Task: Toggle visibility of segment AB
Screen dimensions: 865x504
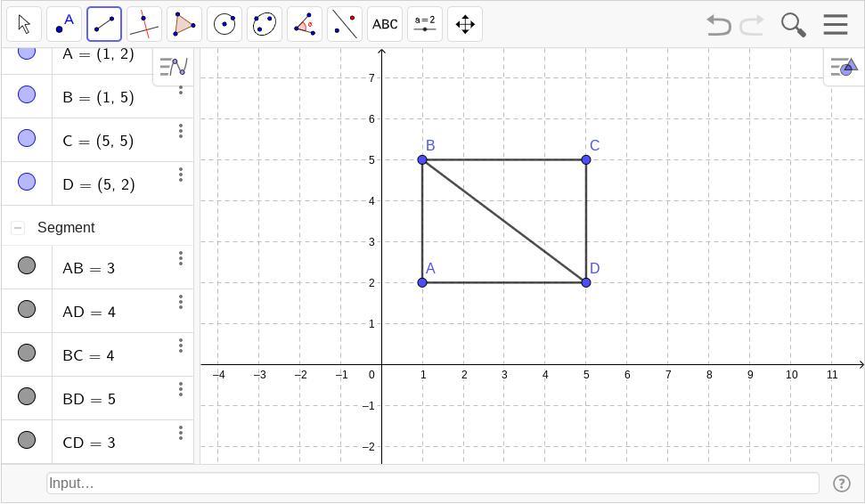Action: [27, 265]
